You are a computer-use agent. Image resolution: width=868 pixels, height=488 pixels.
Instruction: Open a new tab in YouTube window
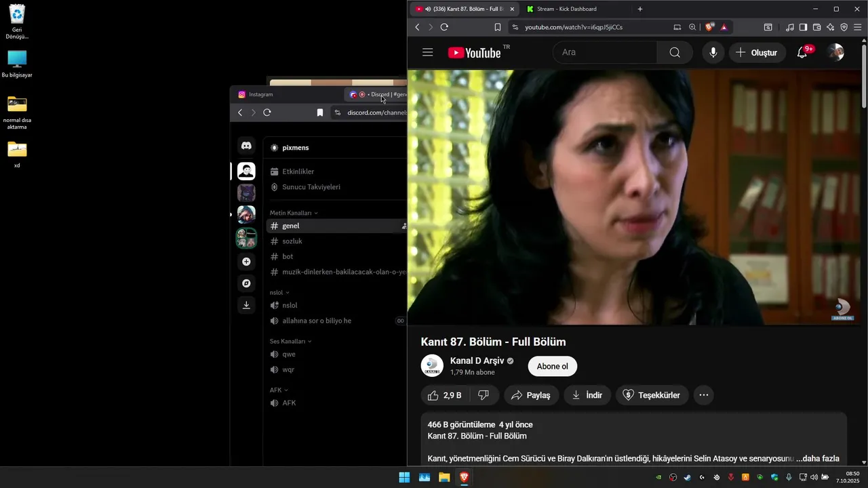click(x=640, y=9)
